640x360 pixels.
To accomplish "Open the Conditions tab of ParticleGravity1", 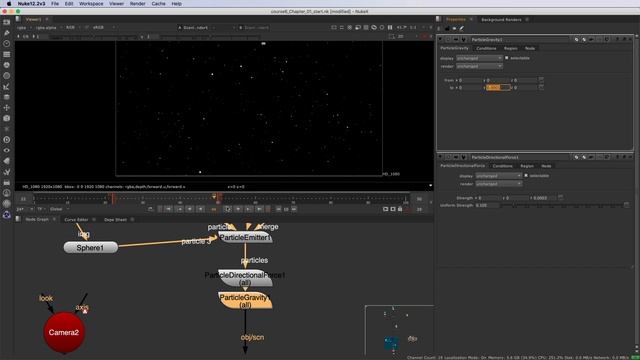I will [x=486, y=48].
